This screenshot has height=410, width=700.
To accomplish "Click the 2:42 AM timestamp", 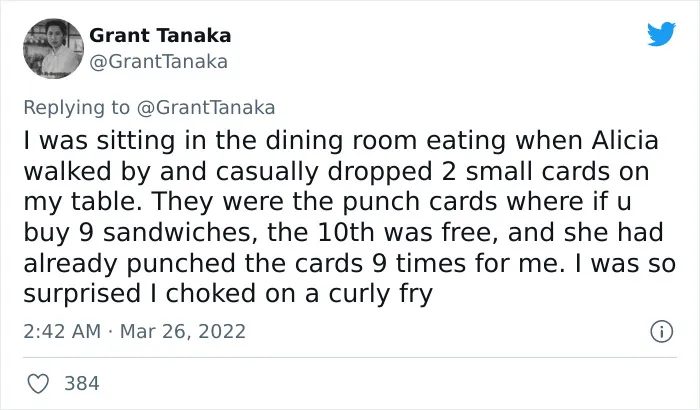I will click(62, 331).
